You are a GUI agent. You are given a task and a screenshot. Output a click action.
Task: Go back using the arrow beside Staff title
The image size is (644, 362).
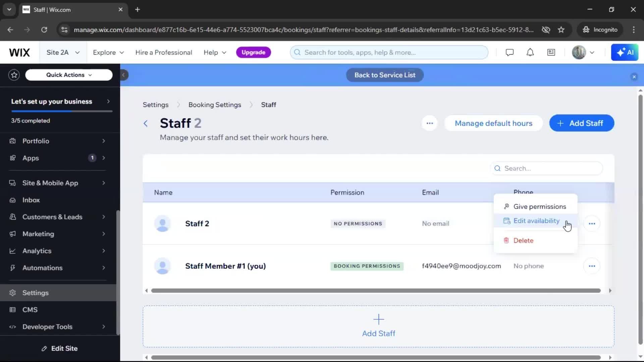tap(146, 123)
